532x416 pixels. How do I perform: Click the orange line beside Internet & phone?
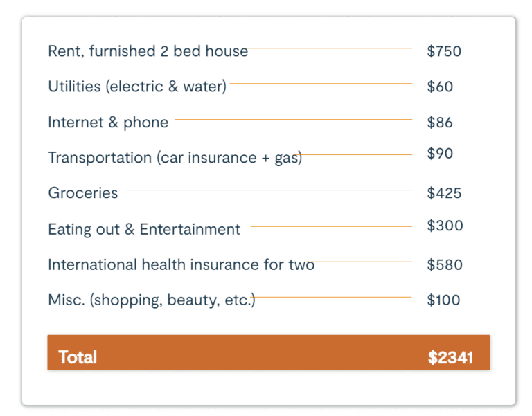[x=294, y=119]
